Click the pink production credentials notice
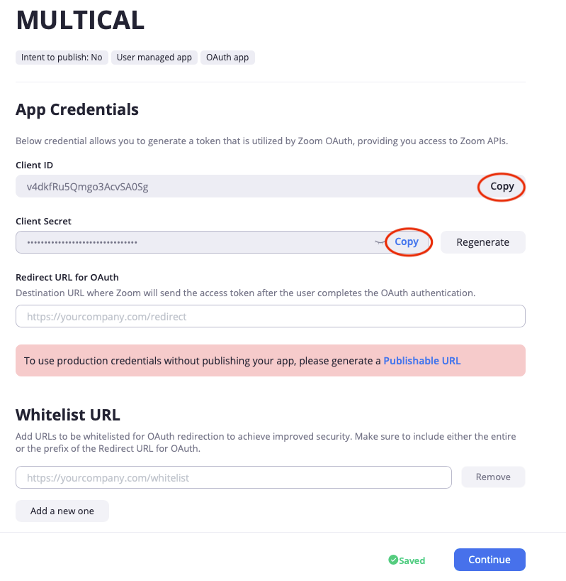 coord(270,361)
